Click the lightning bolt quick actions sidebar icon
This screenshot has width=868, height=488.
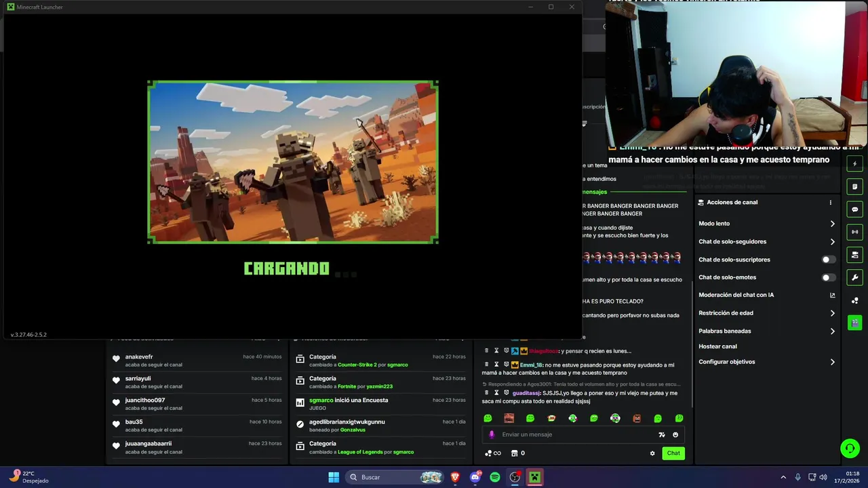pos(855,163)
